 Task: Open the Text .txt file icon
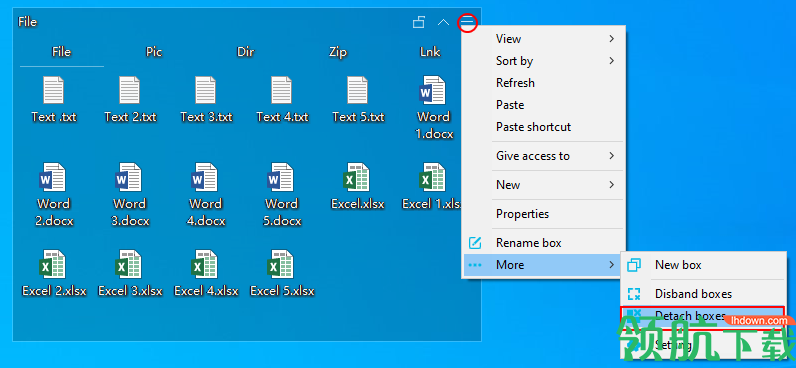pyautogui.click(x=53, y=90)
